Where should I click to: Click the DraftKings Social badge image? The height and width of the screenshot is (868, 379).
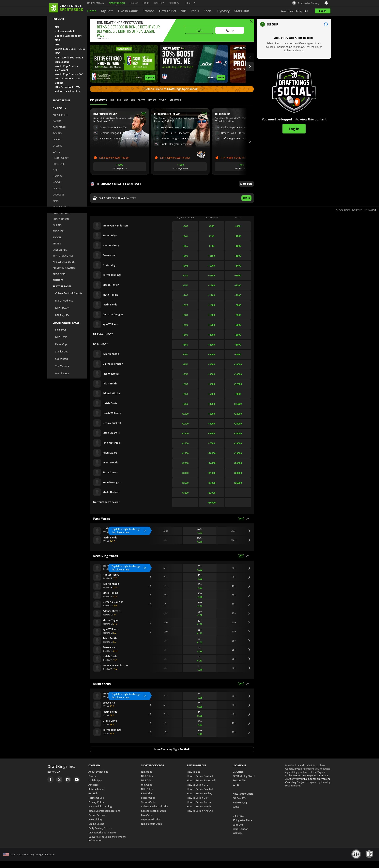coord(294,90)
